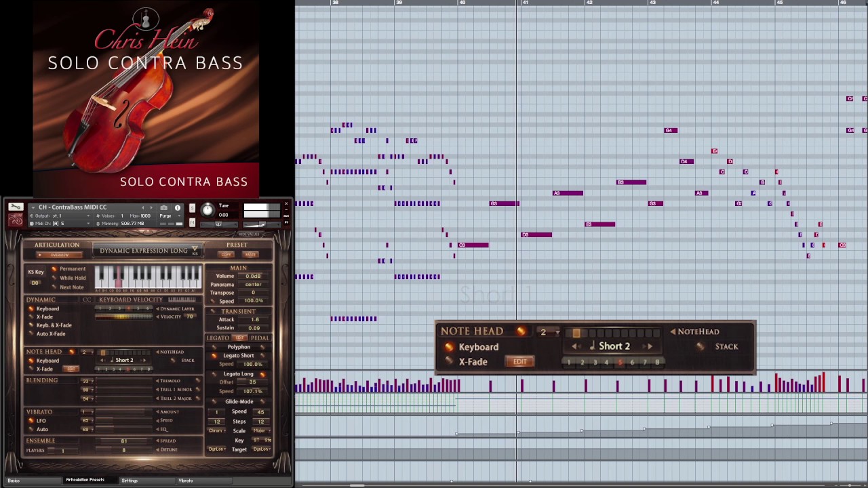Click the Ensemble Detune slider
The width and height of the screenshot is (868, 488).
click(123, 449)
